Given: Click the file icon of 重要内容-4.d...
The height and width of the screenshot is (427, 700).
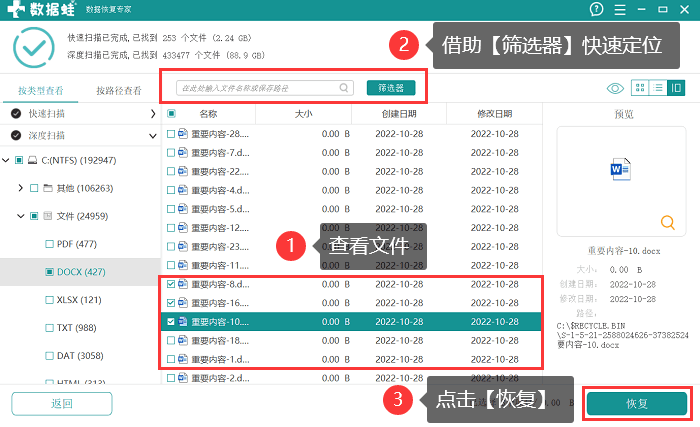Looking at the screenshot, I should tap(183, 190).
